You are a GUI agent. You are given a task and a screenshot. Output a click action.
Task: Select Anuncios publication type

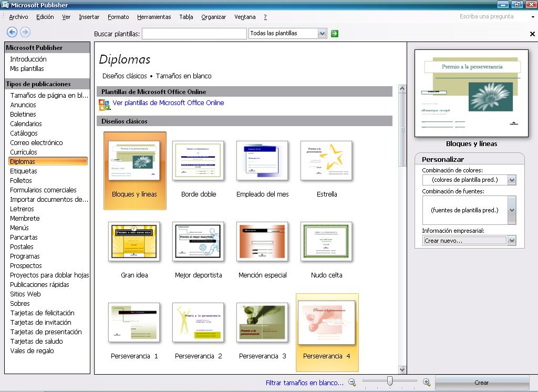23,105
